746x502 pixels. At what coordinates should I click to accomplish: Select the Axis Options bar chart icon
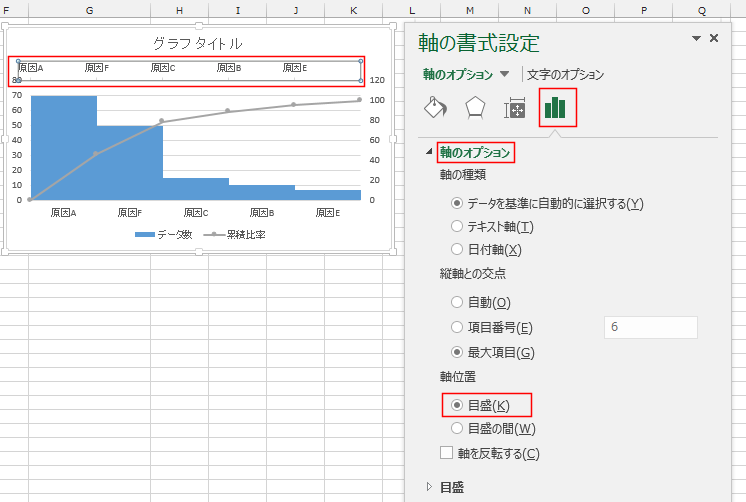(557, 108)
